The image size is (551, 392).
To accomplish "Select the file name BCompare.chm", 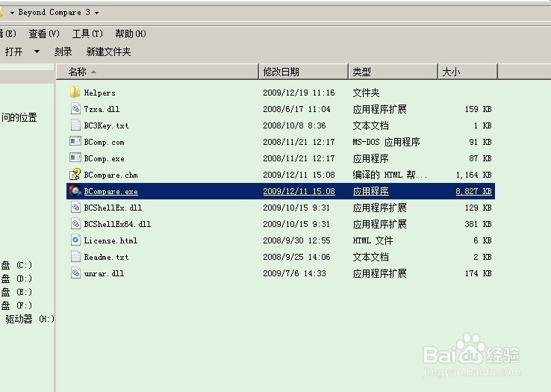I will [x=110, y=175].
